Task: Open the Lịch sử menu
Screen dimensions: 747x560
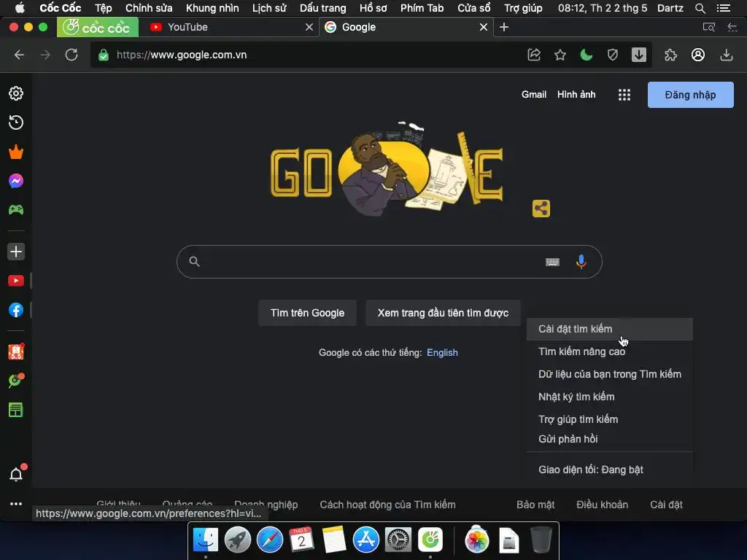Action: 269,8
